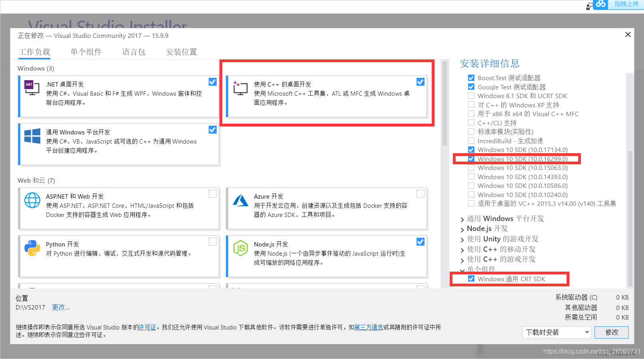Open the 下载时安装 install mode dropdown
Image resolution: width=644 pixels, height=359 pixels.
[x=557, y=332]
